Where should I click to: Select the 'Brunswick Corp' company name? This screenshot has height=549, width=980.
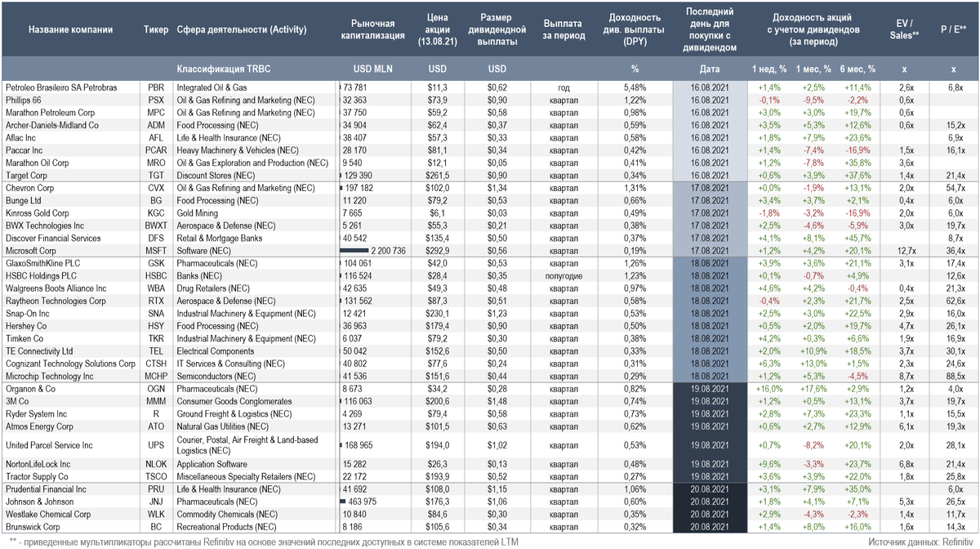coord(34,527)
